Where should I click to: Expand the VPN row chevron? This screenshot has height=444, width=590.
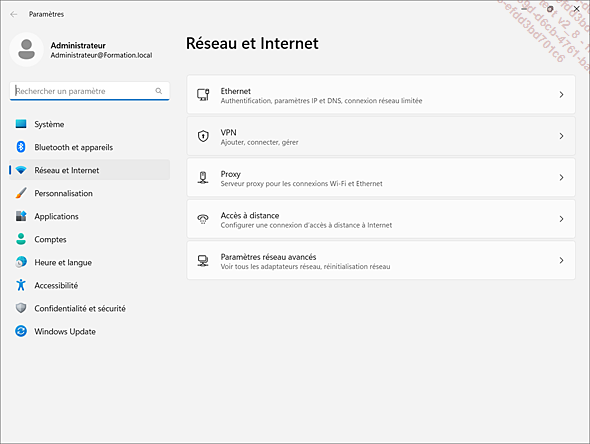pos(561,136)
